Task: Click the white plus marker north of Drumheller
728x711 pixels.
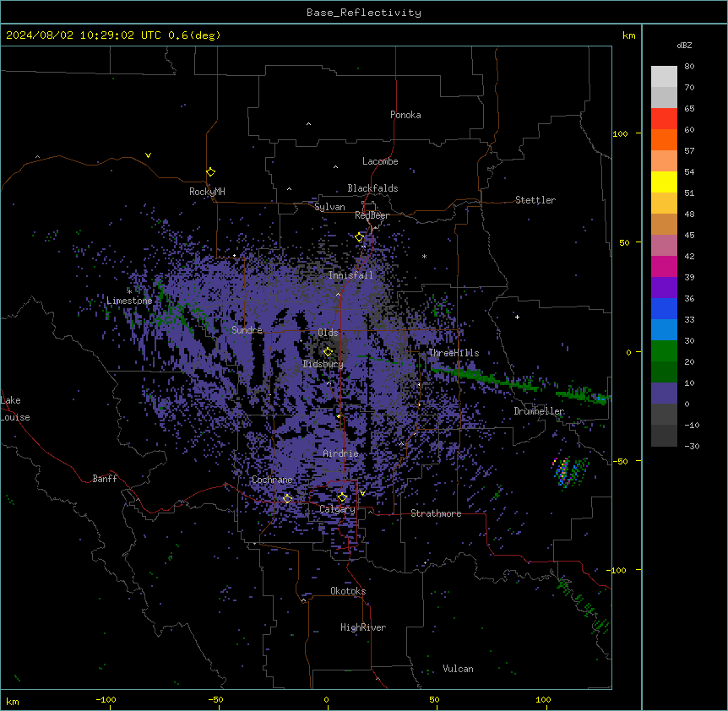Action: pos(517,317)
